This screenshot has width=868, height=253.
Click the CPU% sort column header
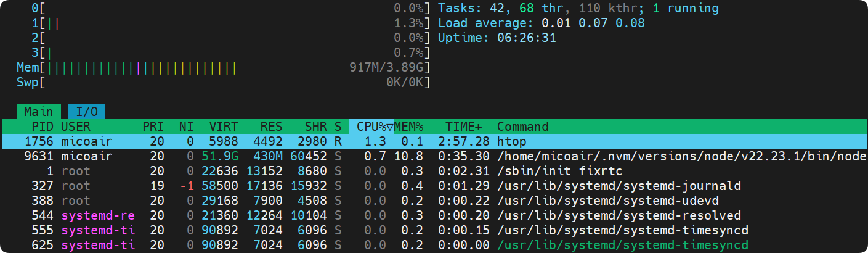371,126
